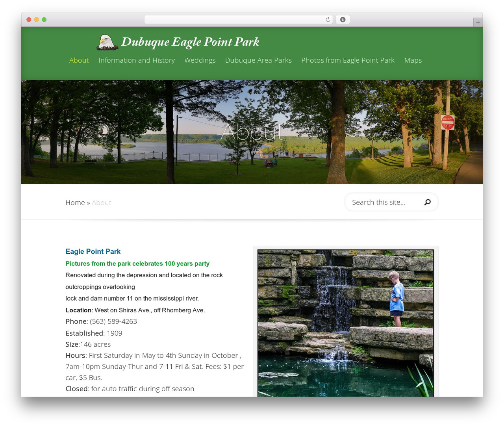This screenshot has width=504, height=427.
Task: Click the Size:146 acres text
Action: tap(88, 344)
